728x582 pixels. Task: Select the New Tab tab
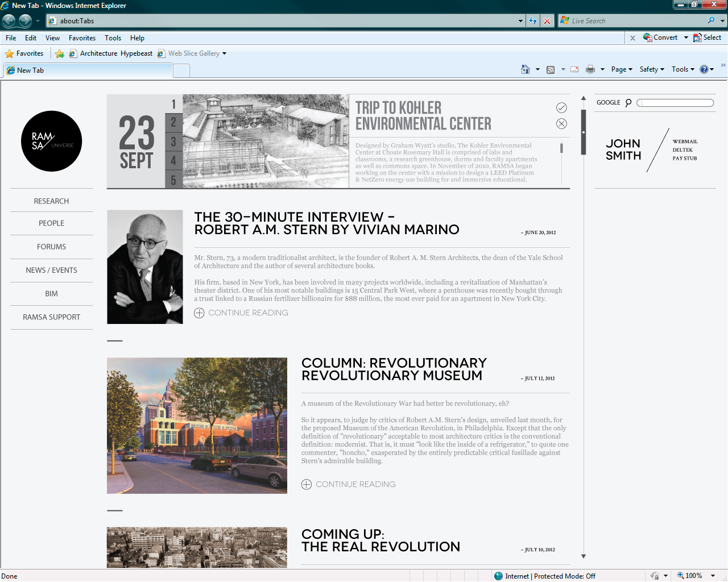click(x=88, y=70)
